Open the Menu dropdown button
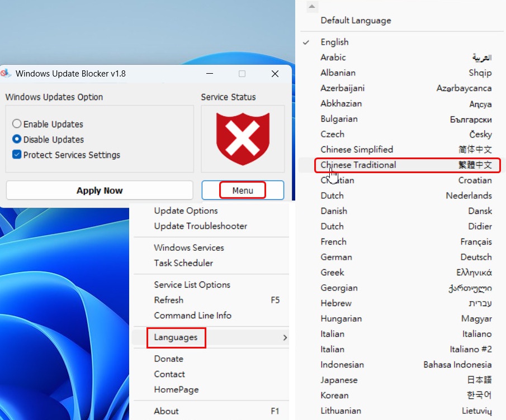Image resolution: width=506 pixels, height=420 pixels. coord(243,190)
